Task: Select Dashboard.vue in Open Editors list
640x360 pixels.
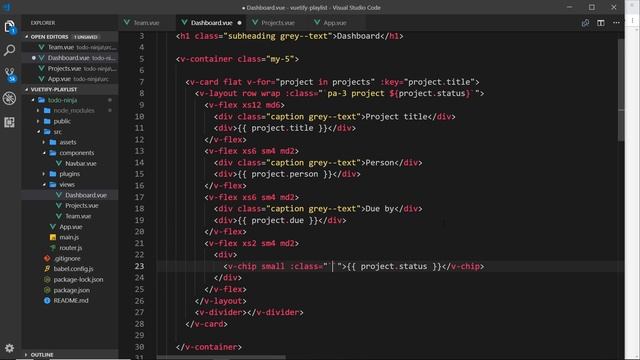Action: click(70, 58)
